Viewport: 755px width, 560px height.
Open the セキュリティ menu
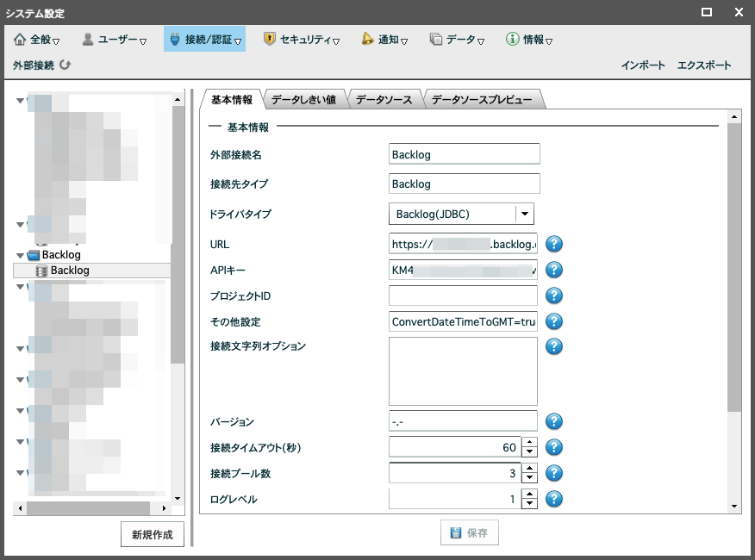[301, 40]
